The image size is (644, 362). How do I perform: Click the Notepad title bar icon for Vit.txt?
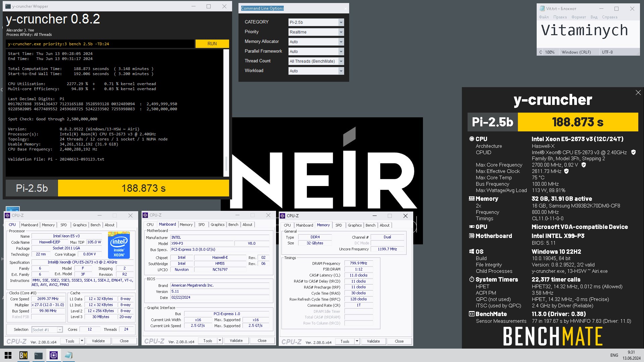pyautogui.click(x=542, y=9)
